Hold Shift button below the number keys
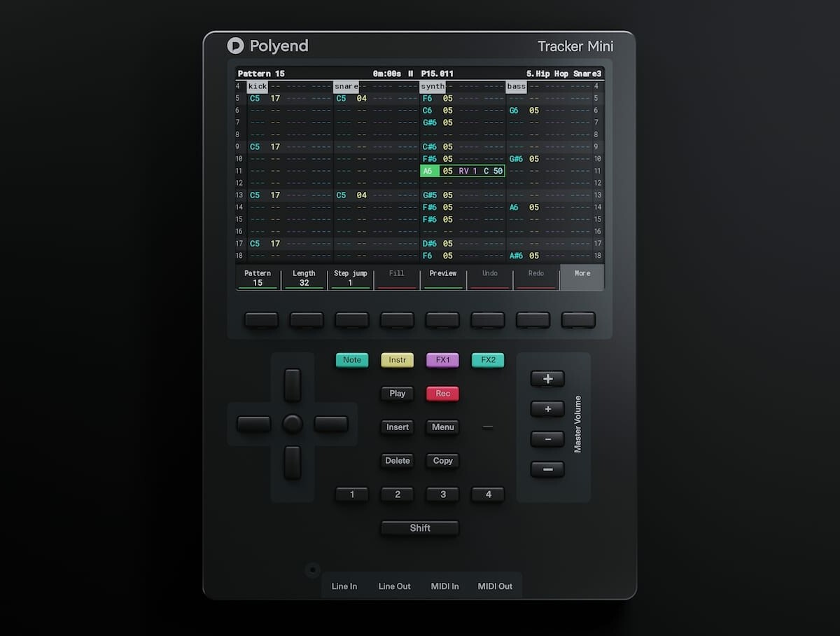Screen dimensions: 840x636 [x=419, y=528]
